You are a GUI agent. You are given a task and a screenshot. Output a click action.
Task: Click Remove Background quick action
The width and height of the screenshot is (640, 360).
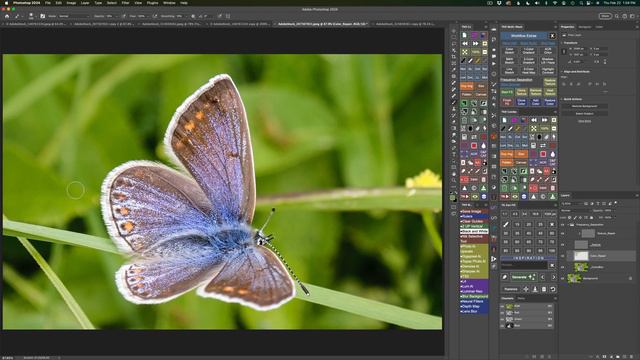(x=585, y=106)
